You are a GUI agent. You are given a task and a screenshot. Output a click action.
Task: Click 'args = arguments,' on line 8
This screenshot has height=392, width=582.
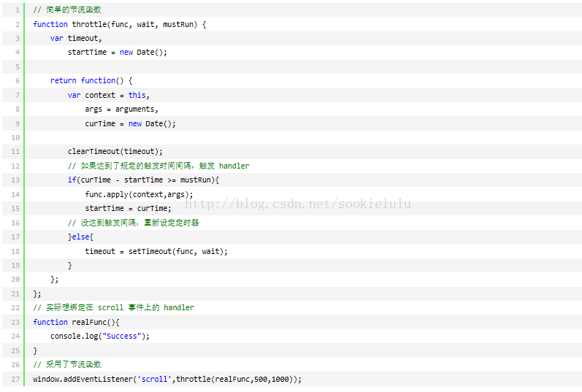pyautogui.click(x=121, y=109)
